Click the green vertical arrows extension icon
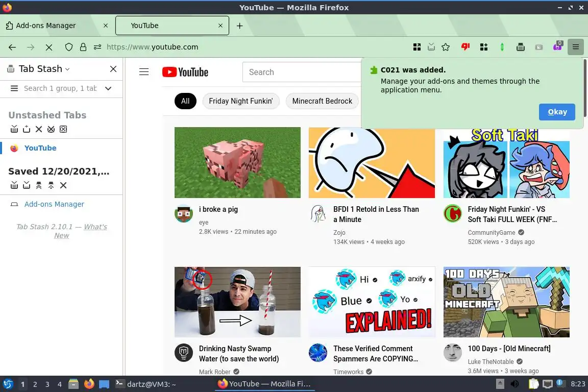 (x=502, y=47)
